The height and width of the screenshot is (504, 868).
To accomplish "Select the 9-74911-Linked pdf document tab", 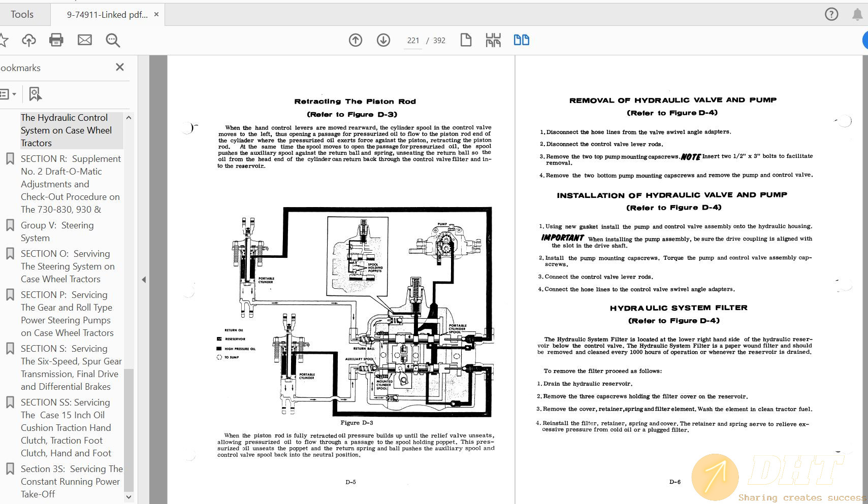I will coord(107,15).
